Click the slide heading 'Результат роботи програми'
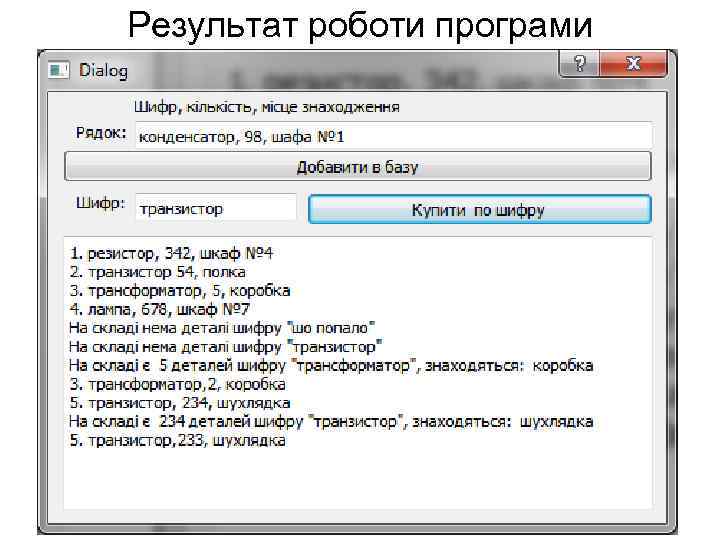This screenshot has width=720, height=540. pos(360,25)
